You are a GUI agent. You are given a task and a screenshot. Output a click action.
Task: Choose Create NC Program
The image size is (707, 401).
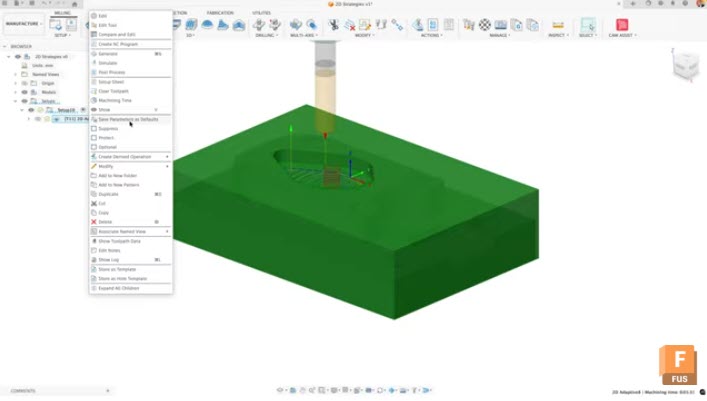[131, 44]
